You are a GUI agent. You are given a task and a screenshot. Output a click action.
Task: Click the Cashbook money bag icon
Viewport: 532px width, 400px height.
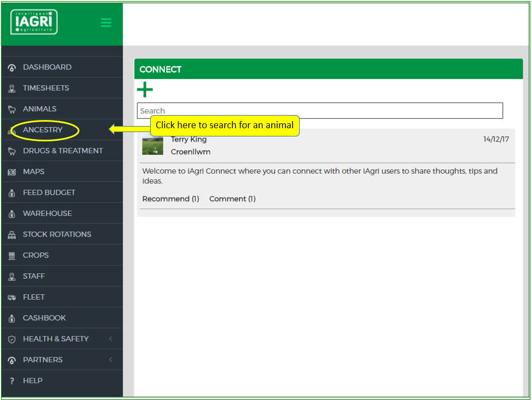point(12,318)
